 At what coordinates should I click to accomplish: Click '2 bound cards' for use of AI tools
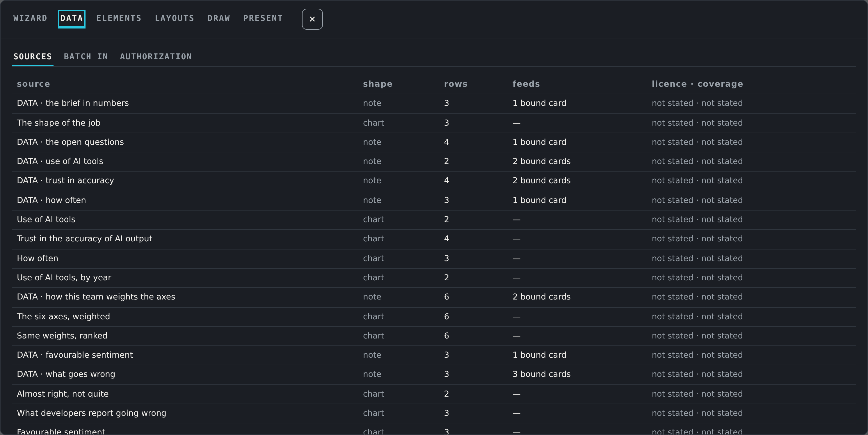click(542, 161)
